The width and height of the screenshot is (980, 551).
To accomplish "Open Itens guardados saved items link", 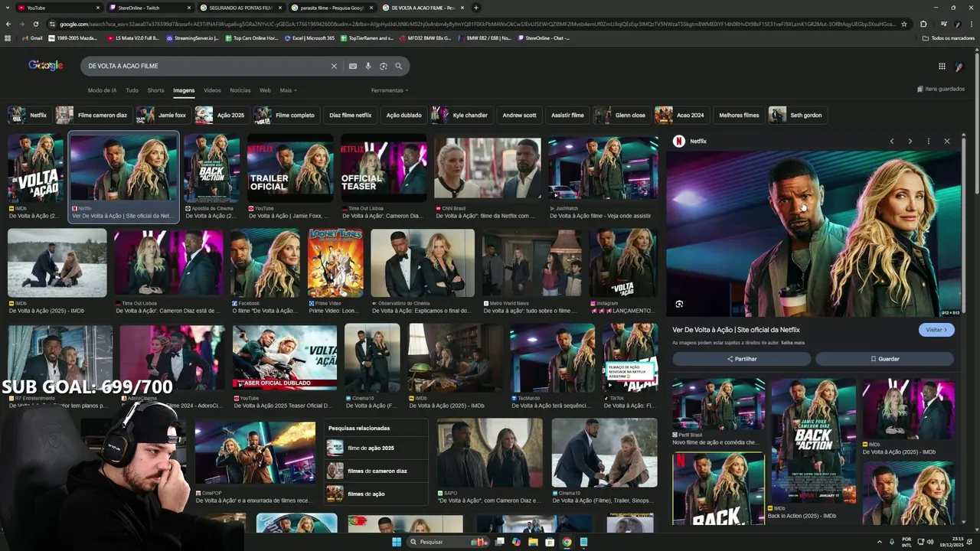I will point(941,90).
